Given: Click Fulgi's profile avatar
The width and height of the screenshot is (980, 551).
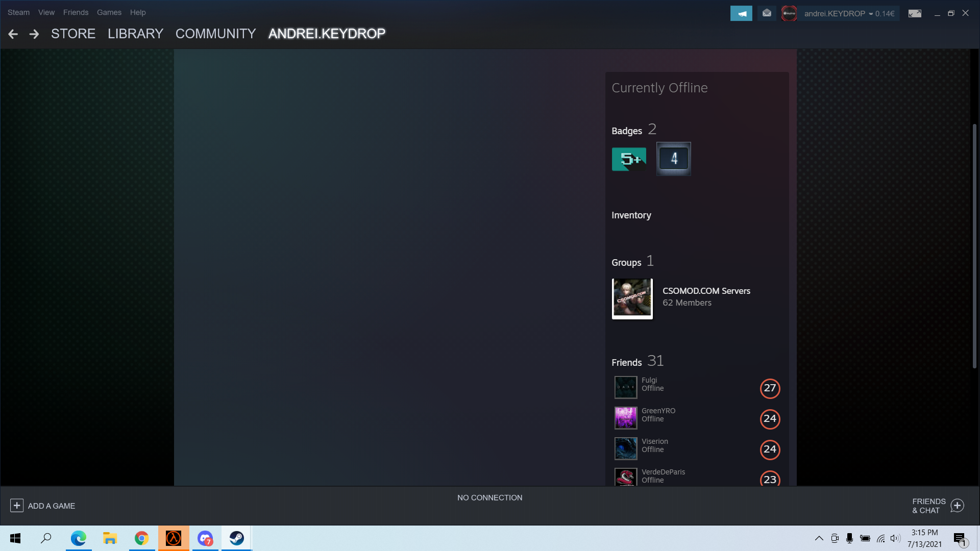Looking at the screenshot, I should click(x=625, y=387).
